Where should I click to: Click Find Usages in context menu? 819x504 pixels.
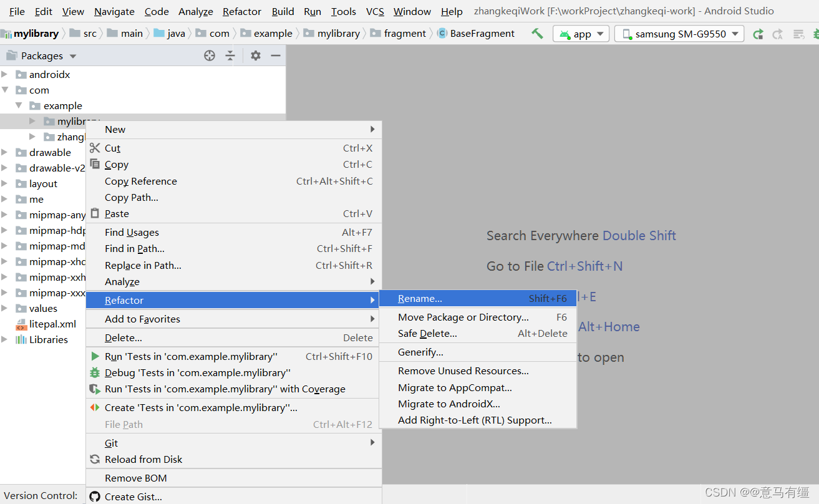(233, 232)
